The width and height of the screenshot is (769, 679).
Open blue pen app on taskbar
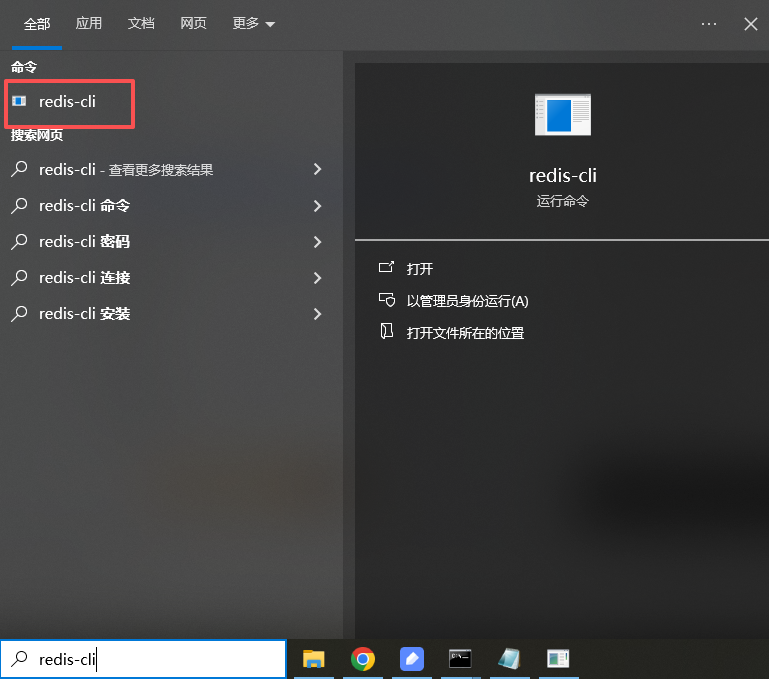pos(412,659)
